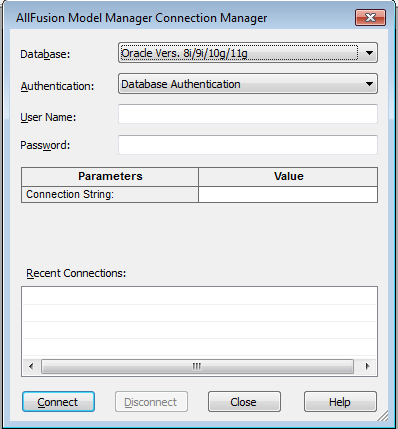Click the Disconnect button
The width and height of the screenshot is (398, 429).
pyautogui.click(x=151, y=402)
